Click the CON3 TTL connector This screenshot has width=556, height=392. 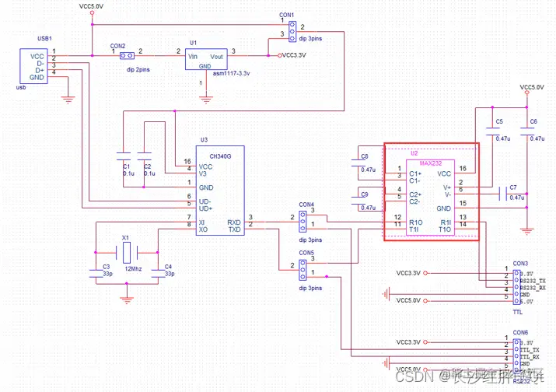pyautogui.click(x=516, y=287)
